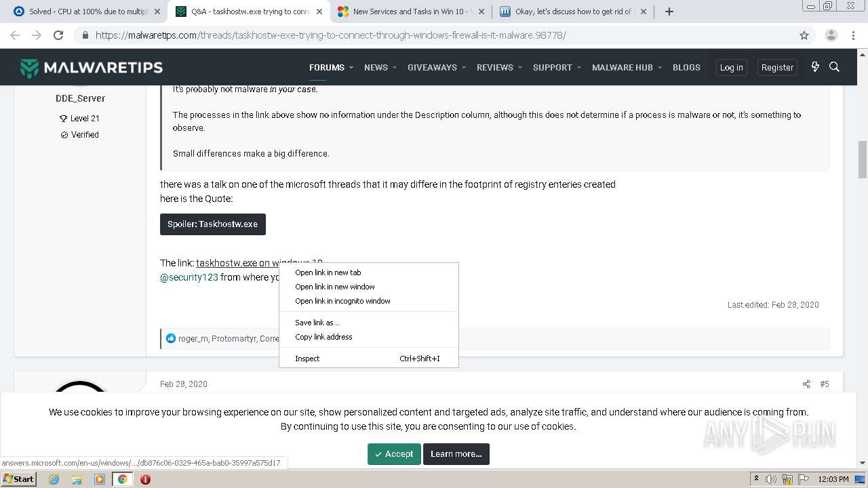This screenshot has height=488, width=868.
Task: Click the blue like reaction icon
Action: (x=171, y=338)
